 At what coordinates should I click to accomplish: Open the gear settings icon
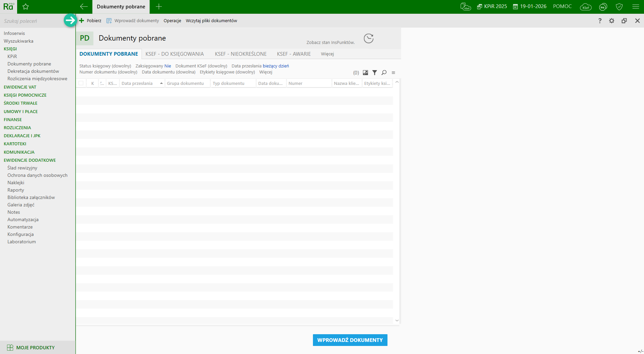tap(612, 21)
